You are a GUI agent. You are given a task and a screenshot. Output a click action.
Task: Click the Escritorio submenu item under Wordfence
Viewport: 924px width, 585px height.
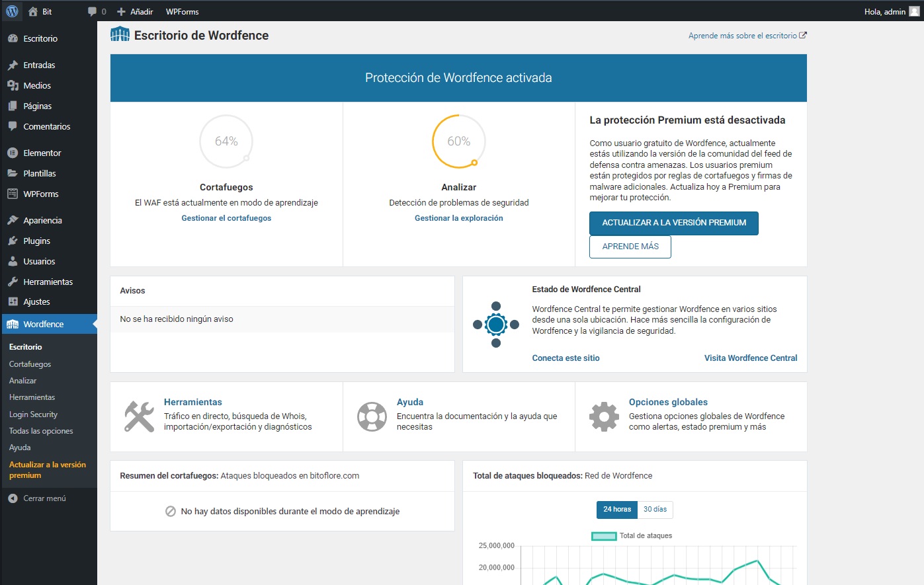[26, 347]
